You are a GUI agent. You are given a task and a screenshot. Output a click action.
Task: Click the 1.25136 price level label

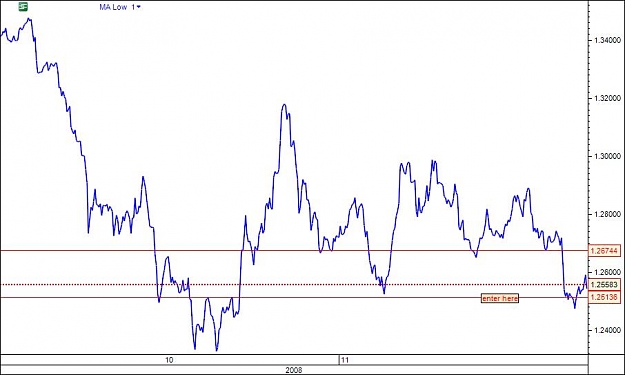coord(604,297)
